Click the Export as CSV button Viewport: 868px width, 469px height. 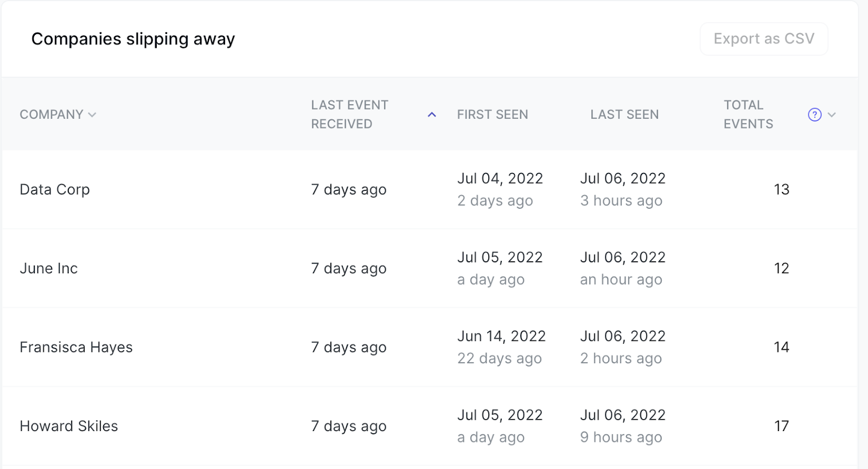pyautogui.click(x=763, y=39)
